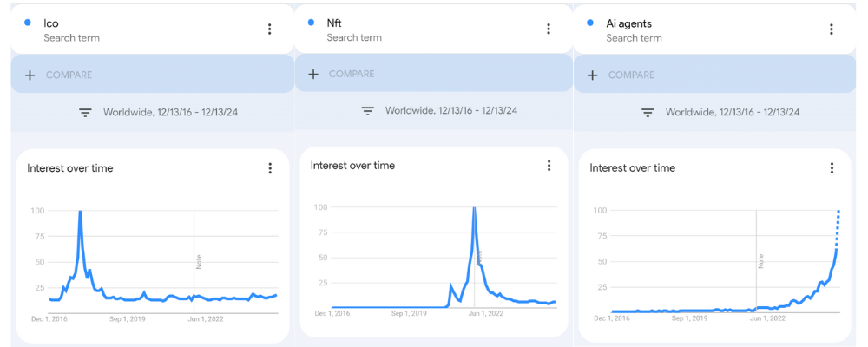
Task: Click the blue dot beside Ai agents
Action: point(589,23)
